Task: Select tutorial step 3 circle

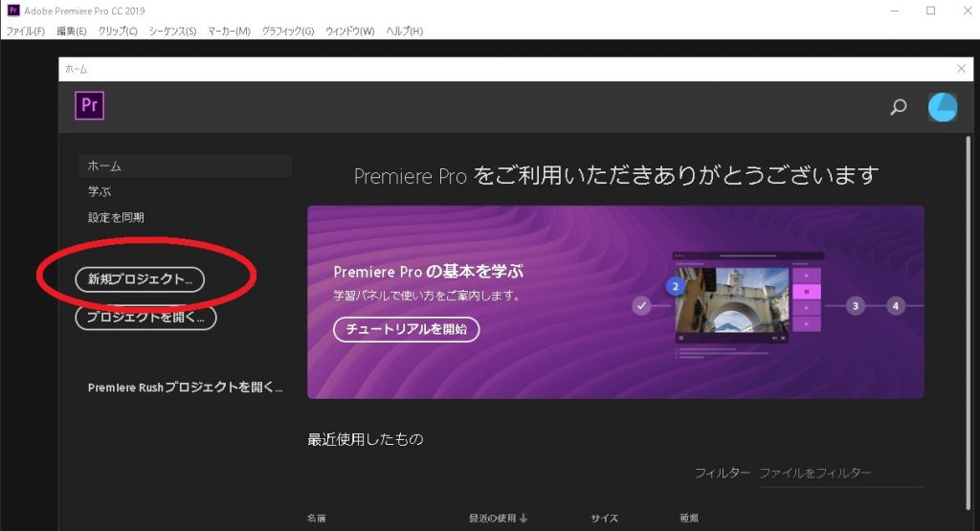Action: [855, 305]
